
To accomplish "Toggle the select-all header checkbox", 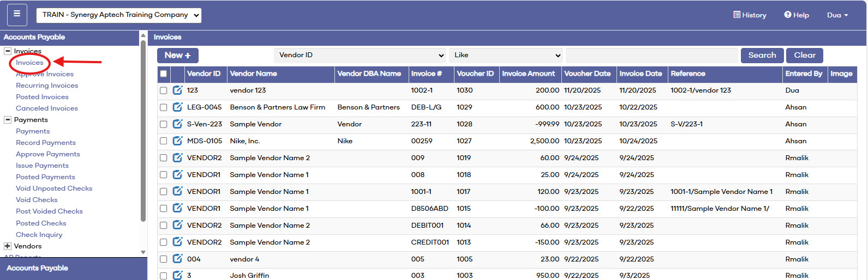I will [x=164, y=74].
